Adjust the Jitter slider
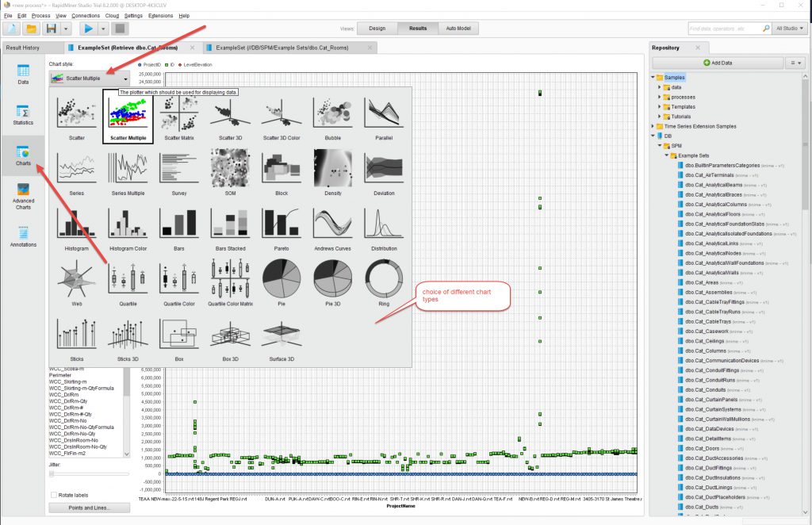The height and width of the screenshot is (525, 812). 52,473
